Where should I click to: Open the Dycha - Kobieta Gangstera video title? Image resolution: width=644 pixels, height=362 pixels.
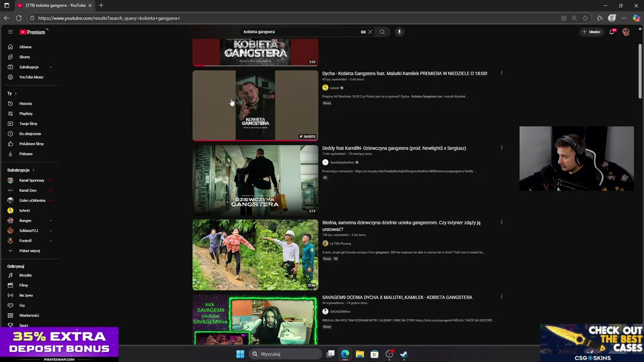coord(405,73)
